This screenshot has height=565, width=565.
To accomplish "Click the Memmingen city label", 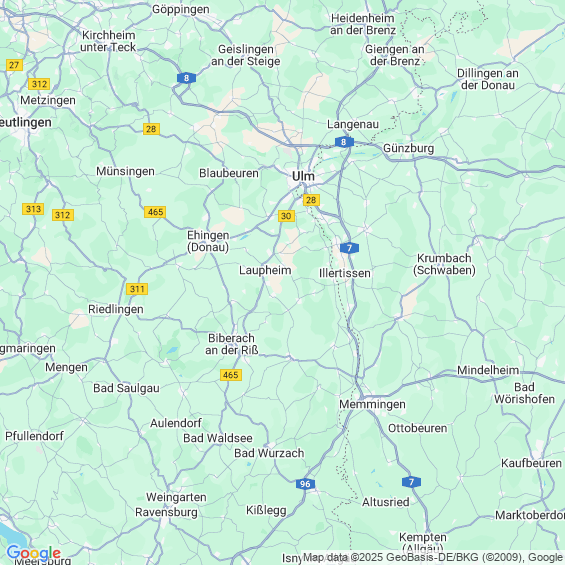I will [x=372, y=404].
